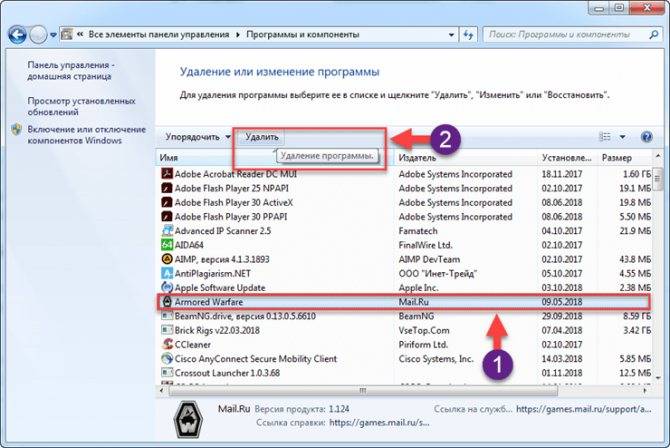Click the Advanced IP Scanner 2.5 icon
Viewport: 670px width, 448px height.
[167, 230]
